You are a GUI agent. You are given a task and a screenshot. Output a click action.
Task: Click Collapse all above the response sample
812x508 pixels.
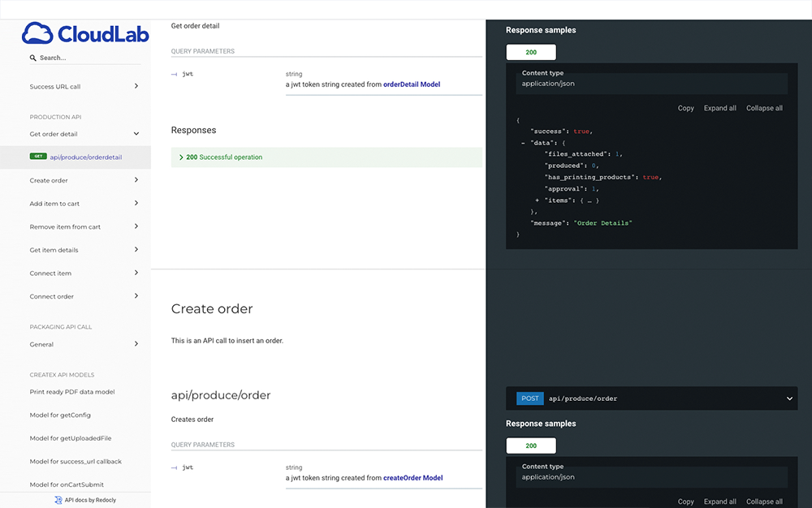coord(763,108)
